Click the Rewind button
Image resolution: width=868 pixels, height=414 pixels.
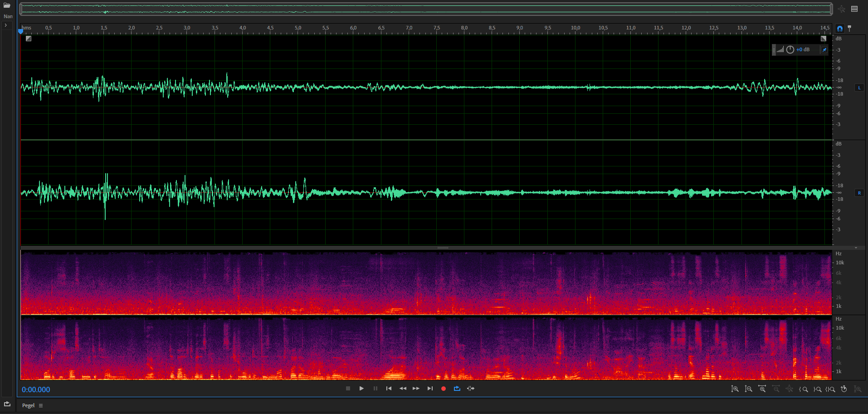[x=403, y=389]
